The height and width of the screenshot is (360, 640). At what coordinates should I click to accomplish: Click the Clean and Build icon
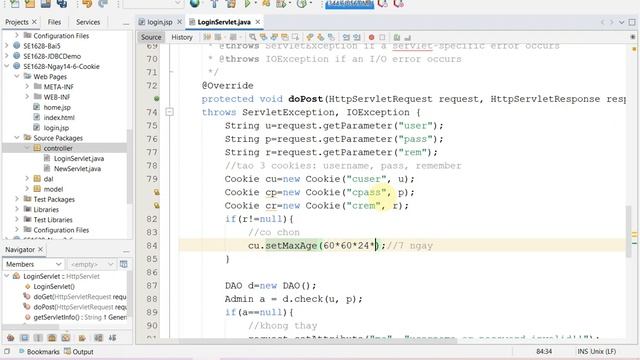tap(231, 4)
